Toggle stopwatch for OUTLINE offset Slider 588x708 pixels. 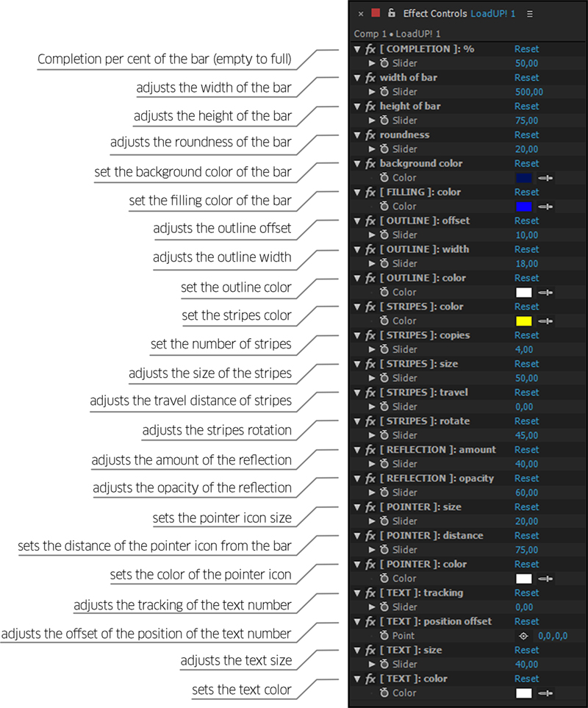(x=384, y=235)
